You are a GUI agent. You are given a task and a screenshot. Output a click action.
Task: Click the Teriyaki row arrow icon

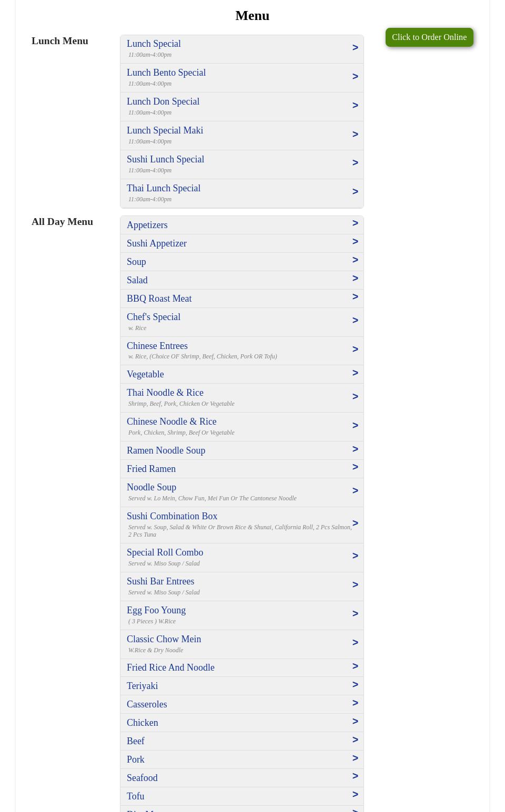355,685
